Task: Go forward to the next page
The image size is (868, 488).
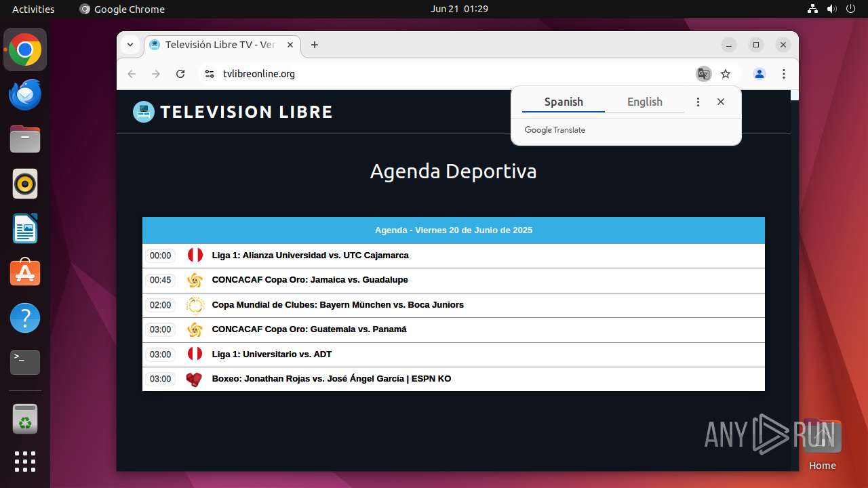Action: (156, 74)
